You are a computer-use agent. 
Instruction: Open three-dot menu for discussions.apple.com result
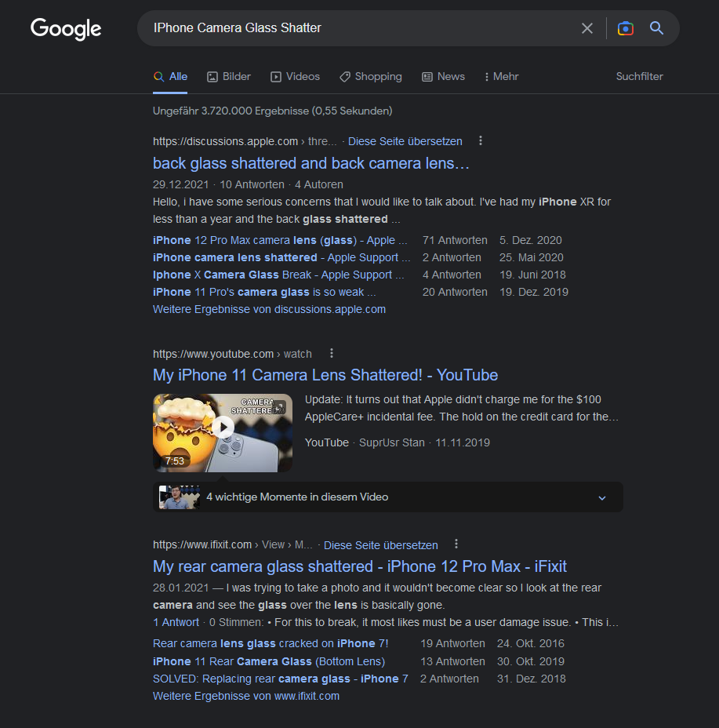coord(481,141)
